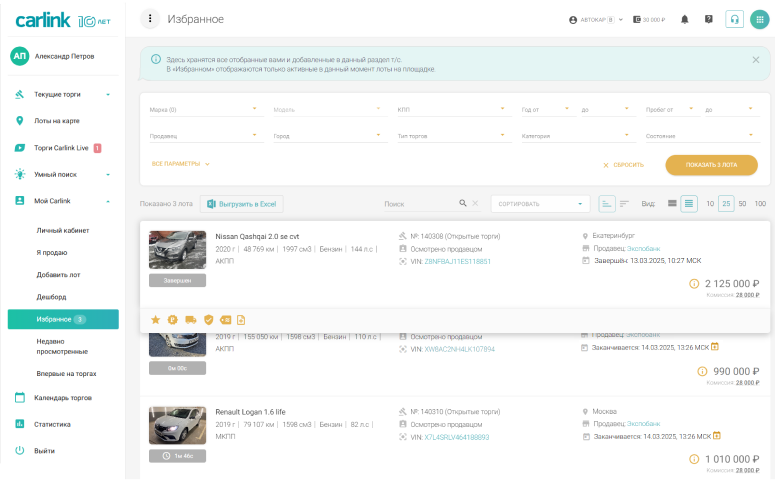Open the notifications bell
The image size is (775, 480).
[x=685, y=19]
